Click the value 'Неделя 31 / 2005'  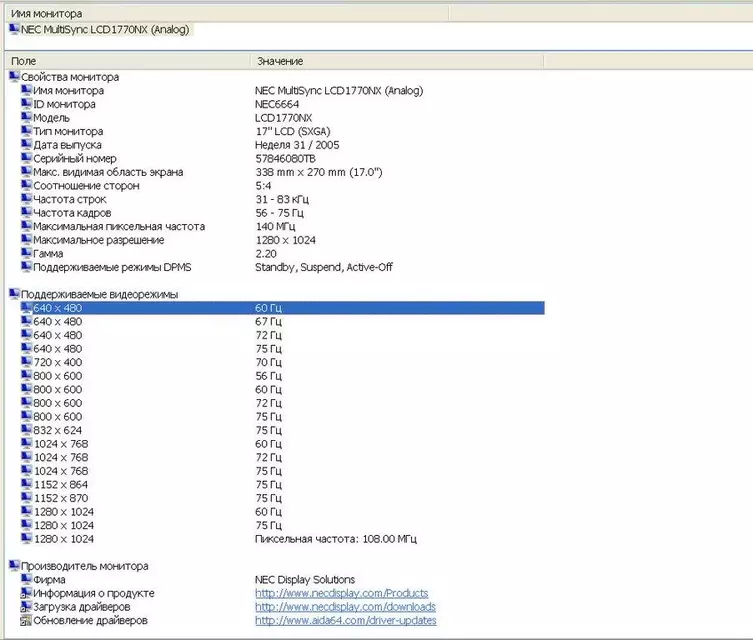pyautogui.click(x=297, y=145)
